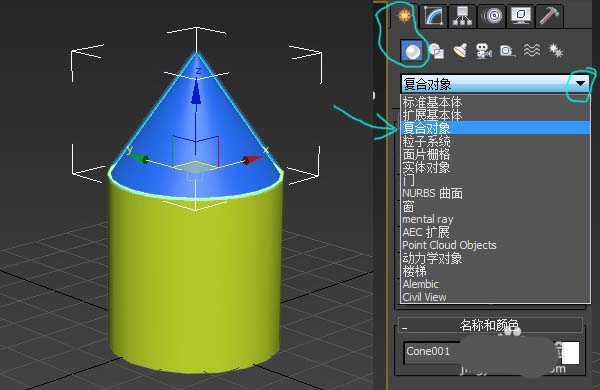The width and height of the screenshot is (600, 390).
Task: Select the Space Warps category icon
Action: (532, 51)
